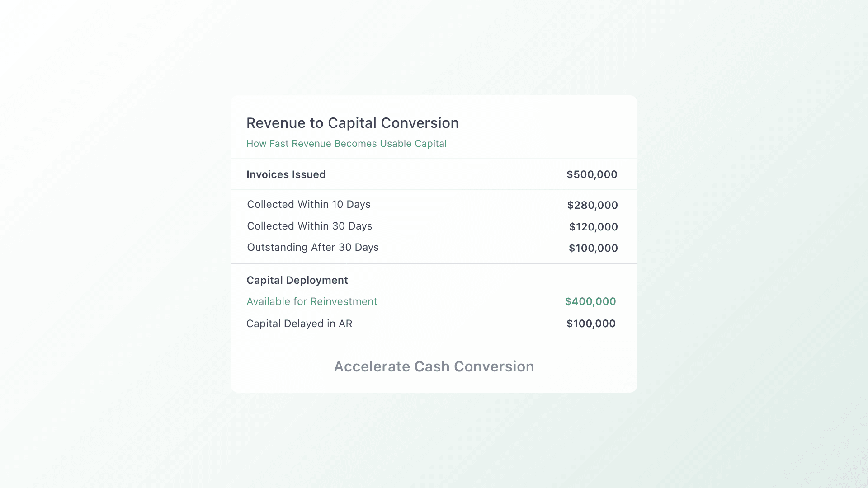
Task: Select the Outstanding After 30 Days label
Action: pyautogui.click(x=312, y=247)
